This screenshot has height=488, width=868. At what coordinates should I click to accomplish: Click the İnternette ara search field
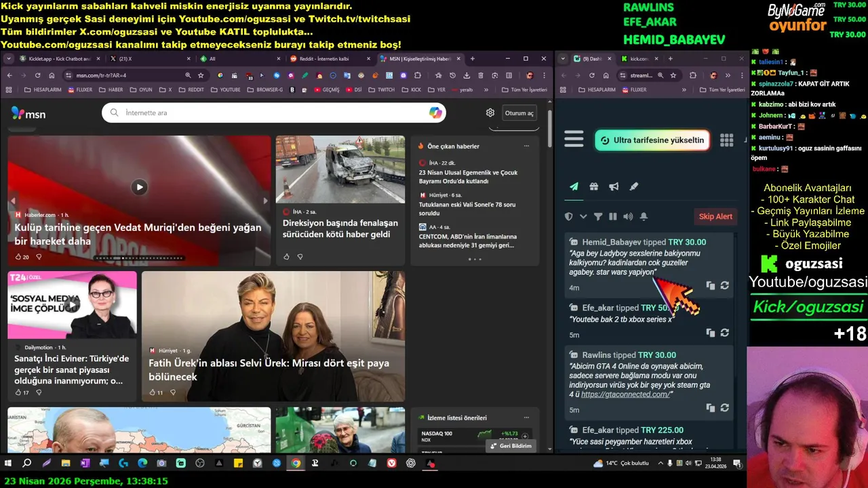(273, 113)
